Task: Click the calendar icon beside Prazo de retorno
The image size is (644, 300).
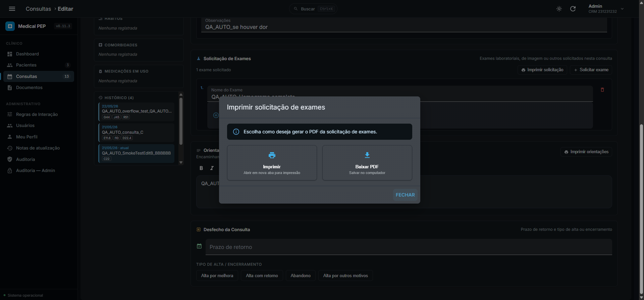Action: 199,246
